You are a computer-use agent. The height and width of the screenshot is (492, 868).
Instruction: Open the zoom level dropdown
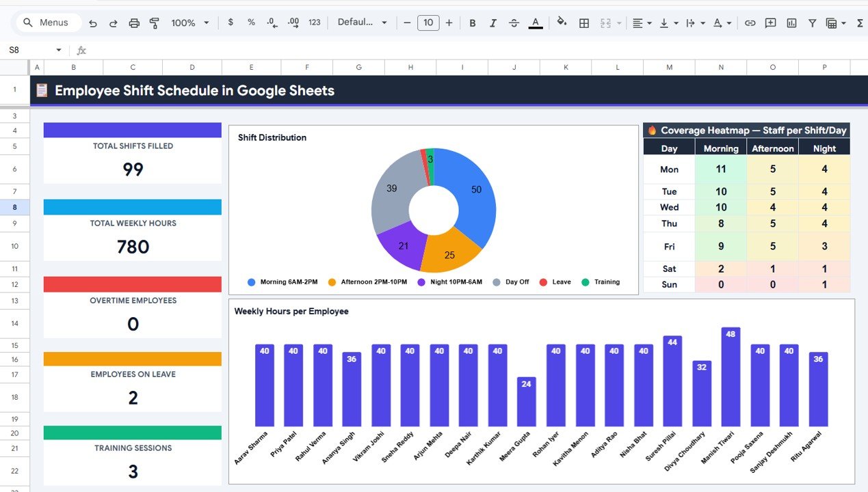pos(189,23)
